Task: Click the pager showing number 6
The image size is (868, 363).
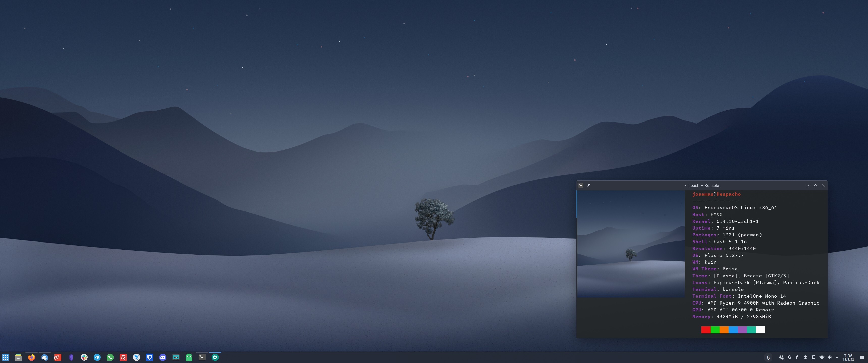Action: [x=768, y=358]
